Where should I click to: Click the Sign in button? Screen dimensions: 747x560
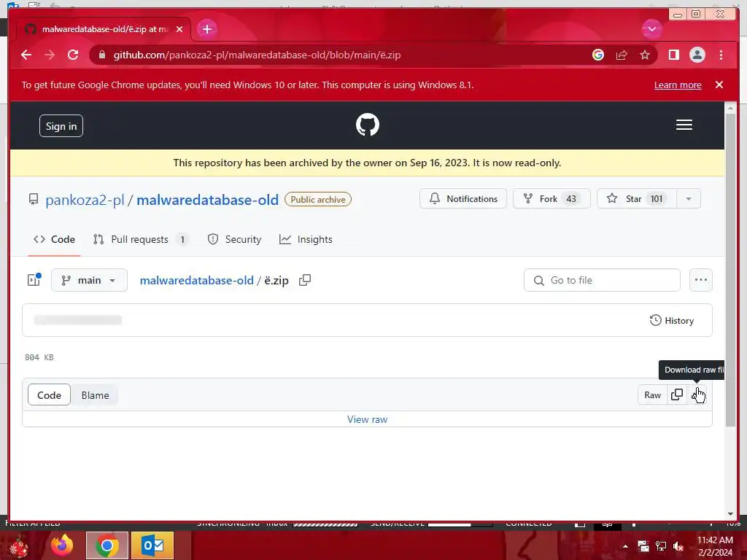click(x=61, y=125)
